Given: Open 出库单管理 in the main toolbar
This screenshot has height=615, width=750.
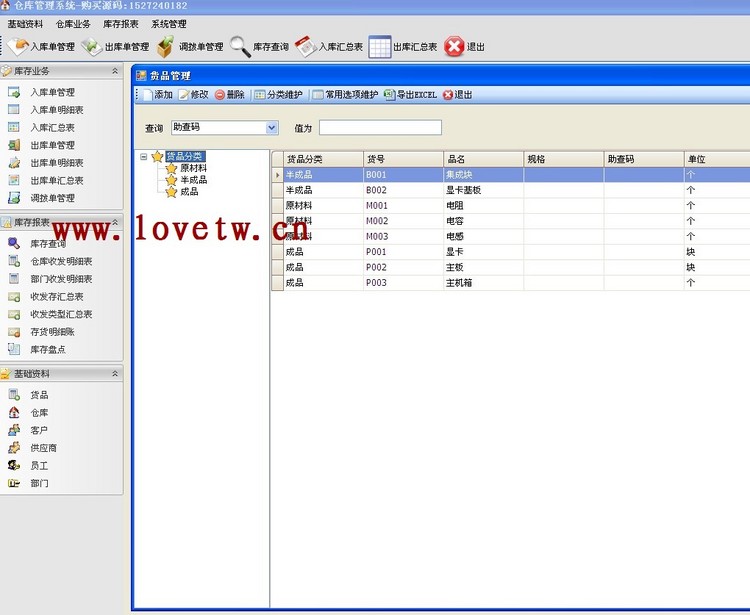Looking at the screenshot, I should coord(115,47).
